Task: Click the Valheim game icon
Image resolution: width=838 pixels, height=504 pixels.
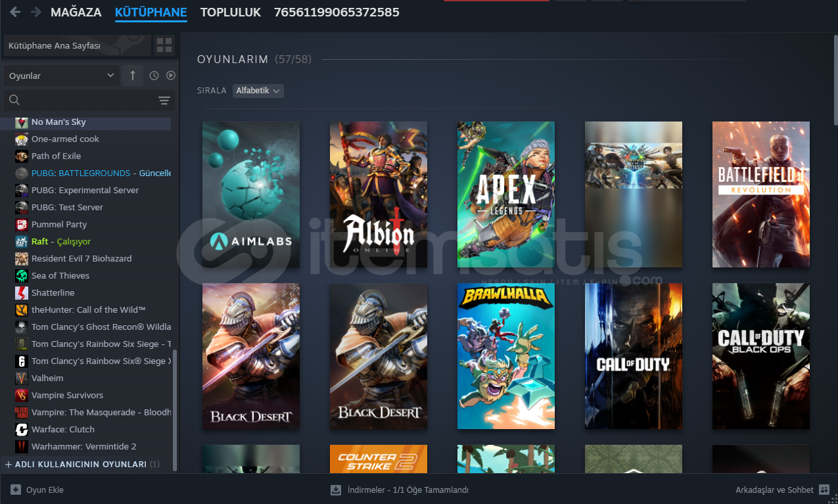Action: 22,378
